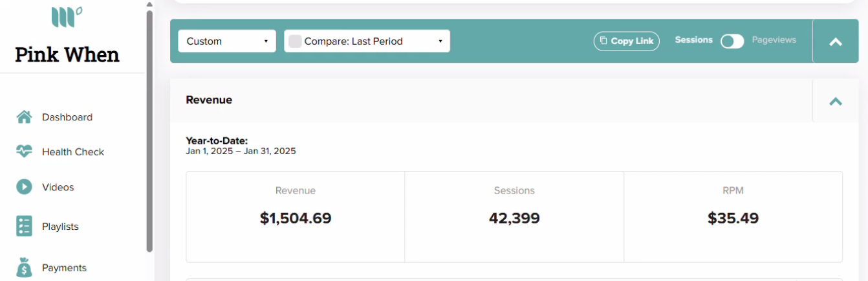Select the Pageviews label
The width and height of the screenshot is (868, 281).
774,40
